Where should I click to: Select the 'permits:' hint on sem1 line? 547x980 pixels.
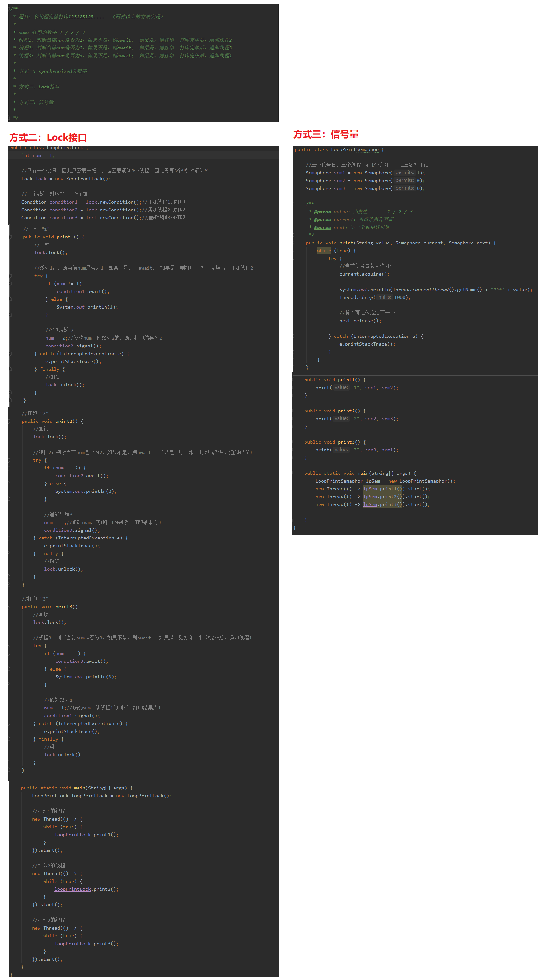[x=404, y=173]
